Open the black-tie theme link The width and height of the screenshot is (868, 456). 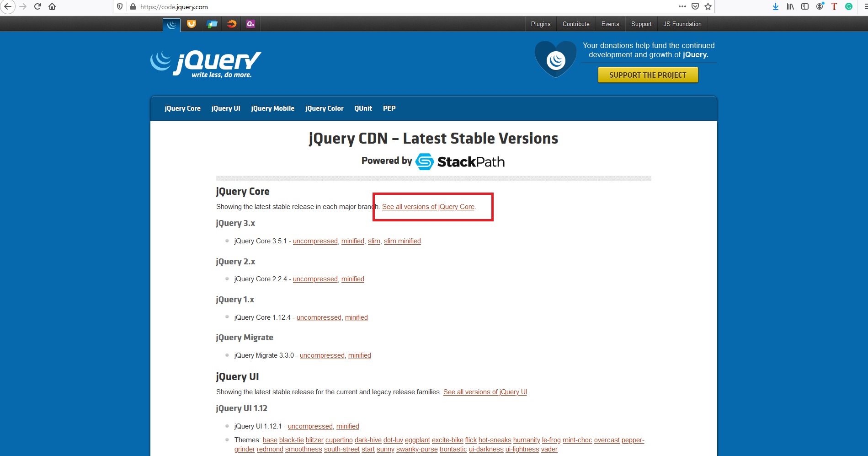point(292,440)
